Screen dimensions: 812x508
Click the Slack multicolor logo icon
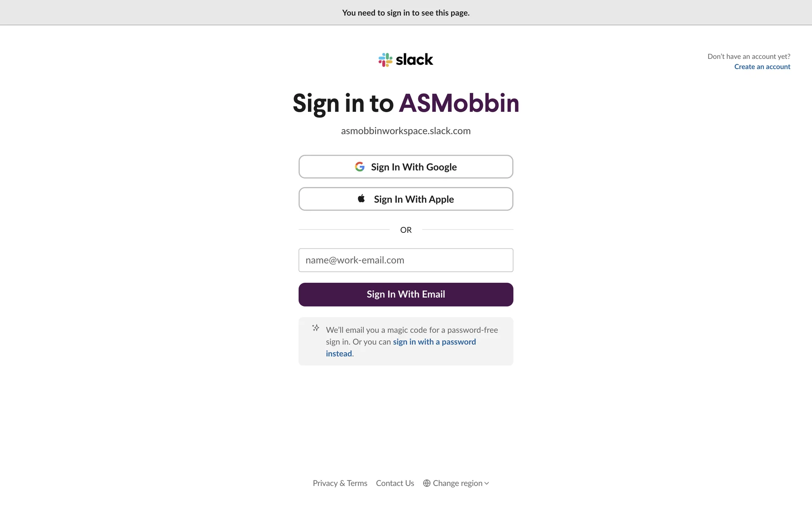coord(385,60)
